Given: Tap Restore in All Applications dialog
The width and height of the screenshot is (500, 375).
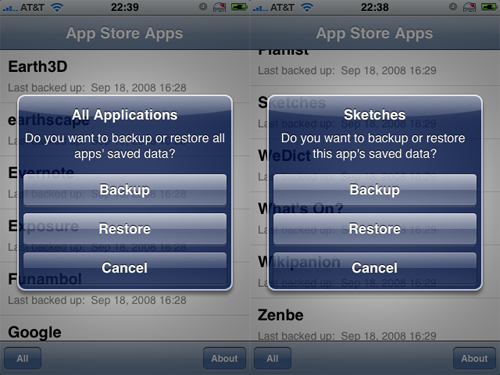Looking at the screenshot, I should coord(125,229).
